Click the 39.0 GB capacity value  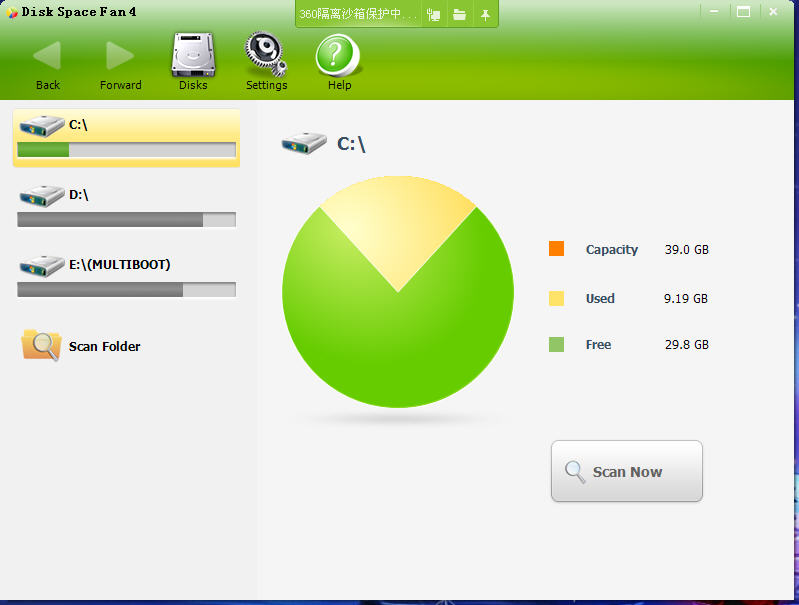tap(686, 249)
